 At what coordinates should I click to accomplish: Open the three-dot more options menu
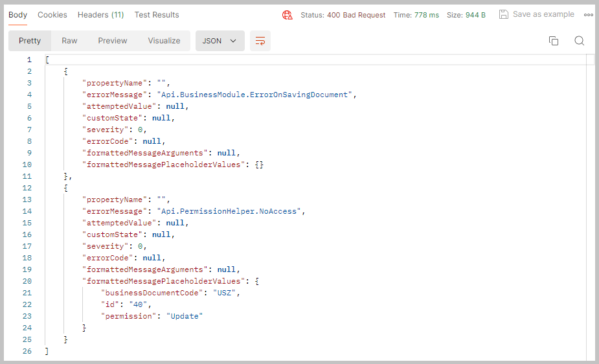588,15
